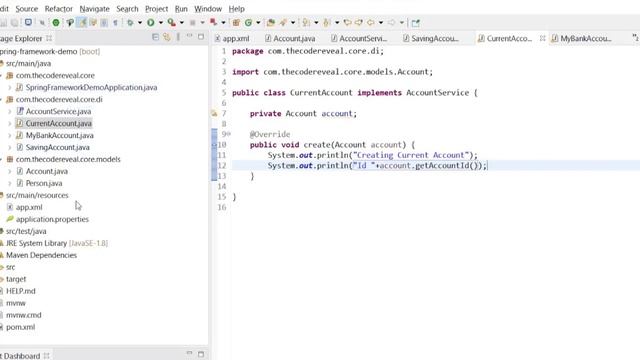Click the Collapse All icon in Package Explorer
640x360 pixels.
pyautogui.click(x=155, y=37)
